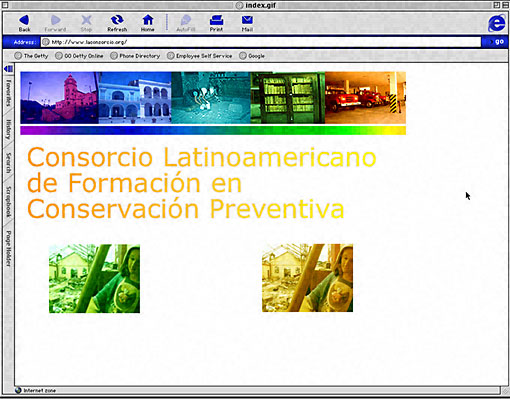510x399 pixels.
Task: Click the Internet zone status text
Action: click(x=40, y=390)
